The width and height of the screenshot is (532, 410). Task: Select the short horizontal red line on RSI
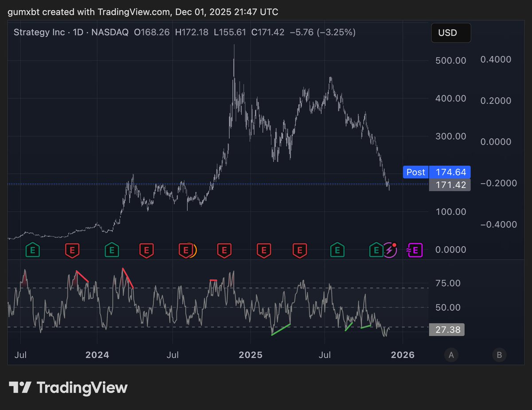[x=214, y=280]
